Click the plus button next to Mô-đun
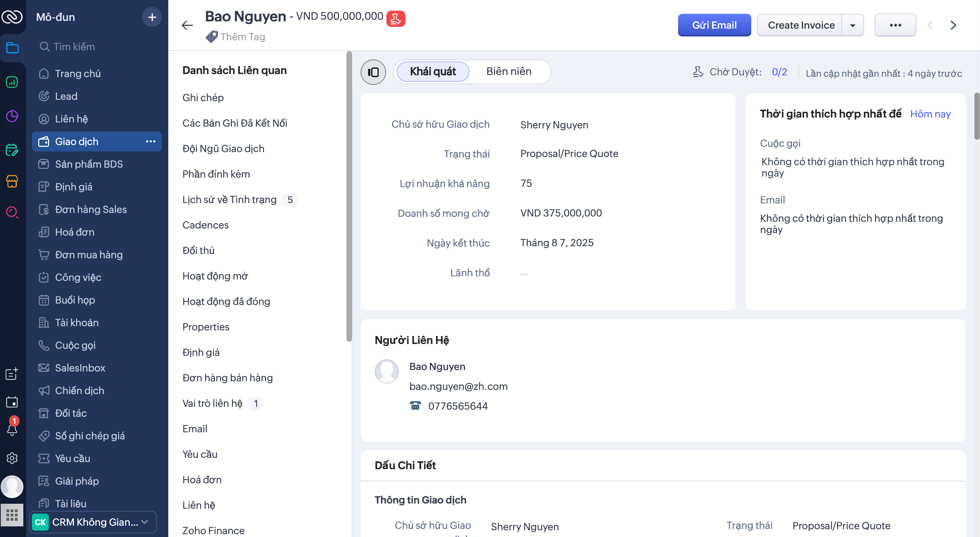 point(152,17)
